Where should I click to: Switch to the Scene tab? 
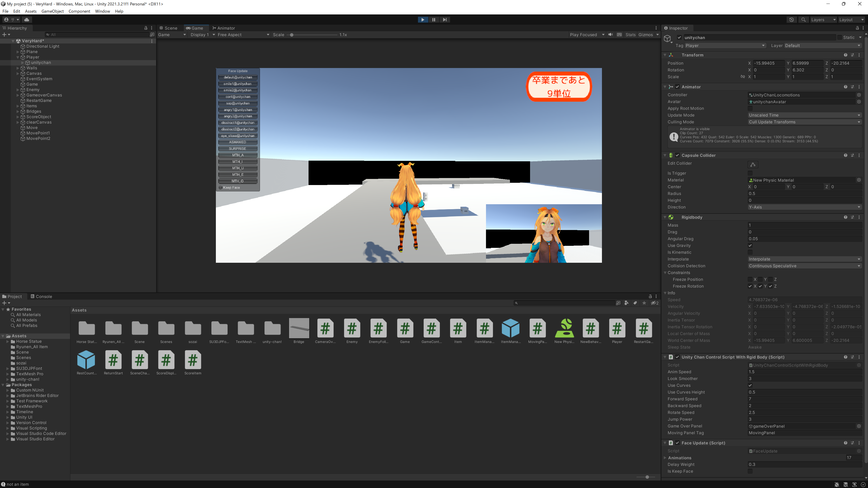(169, 28)
